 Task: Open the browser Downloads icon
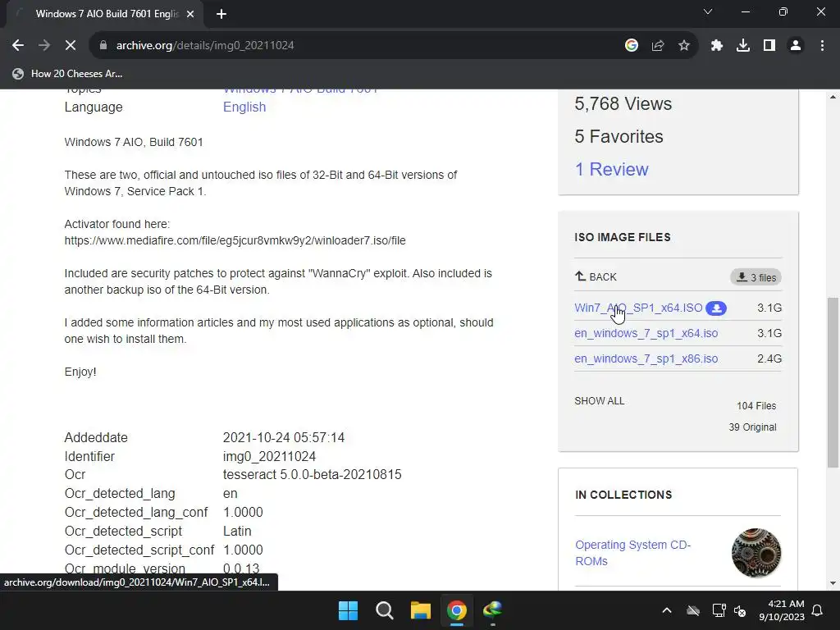pos(743,46)
